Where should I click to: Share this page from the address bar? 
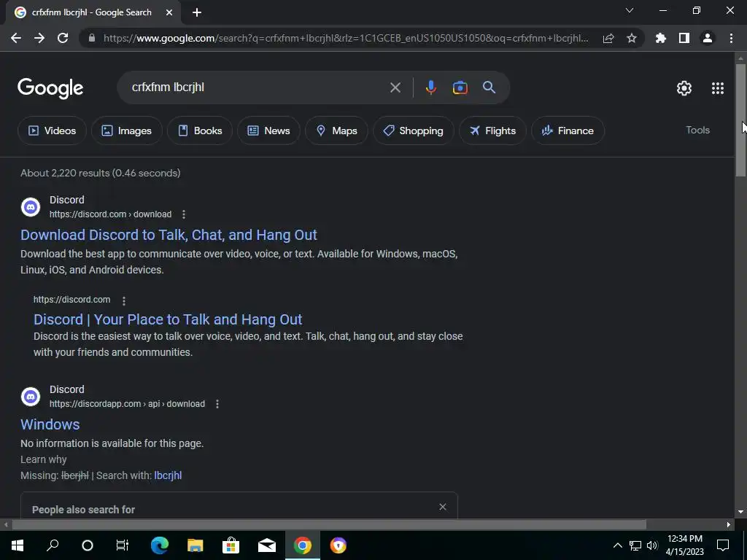tap(608, 38)
